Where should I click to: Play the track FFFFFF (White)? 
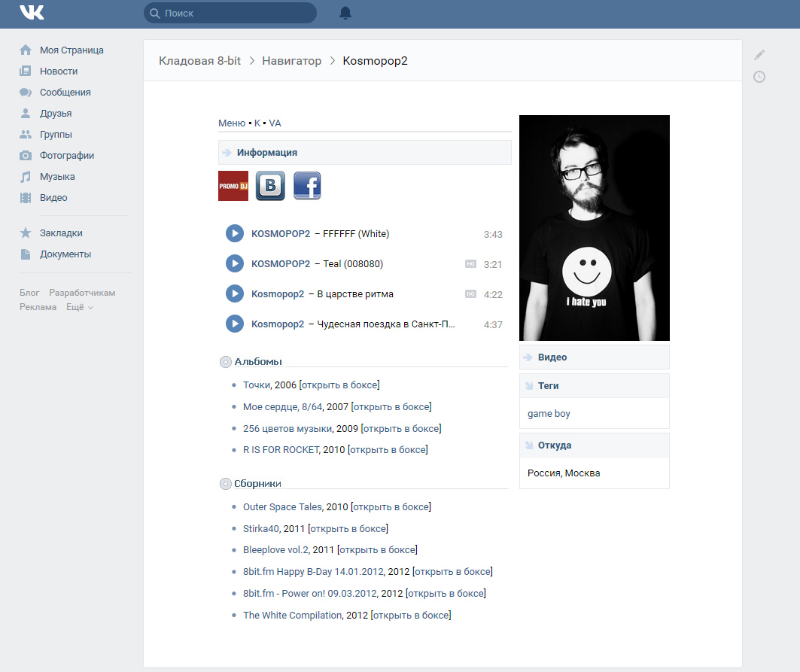point(235,233)
